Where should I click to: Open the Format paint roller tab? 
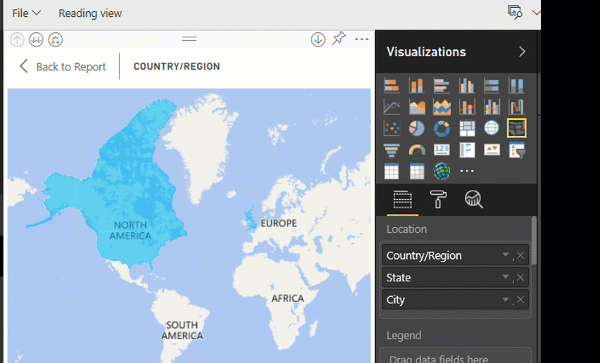[x=438, y=199]
